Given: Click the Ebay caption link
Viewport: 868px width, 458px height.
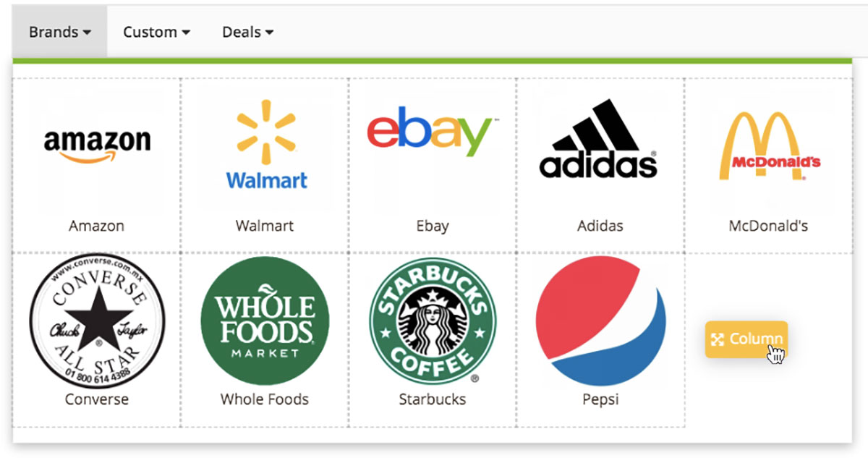Looking at the screenshot, I should tap(433, 226).
